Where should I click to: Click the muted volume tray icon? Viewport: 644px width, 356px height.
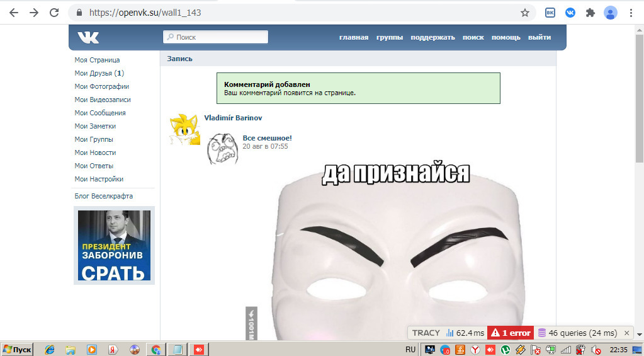pyautogui.click(x=595, y=350)
